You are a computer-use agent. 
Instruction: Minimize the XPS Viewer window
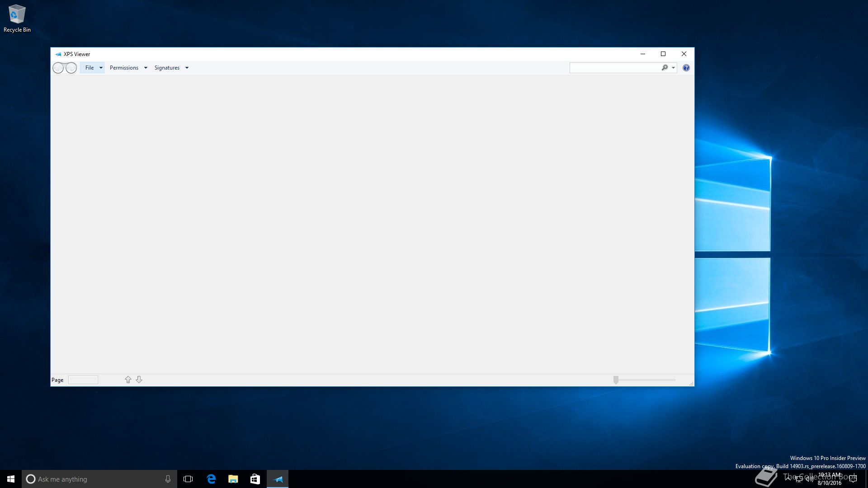tap(642, 54)
